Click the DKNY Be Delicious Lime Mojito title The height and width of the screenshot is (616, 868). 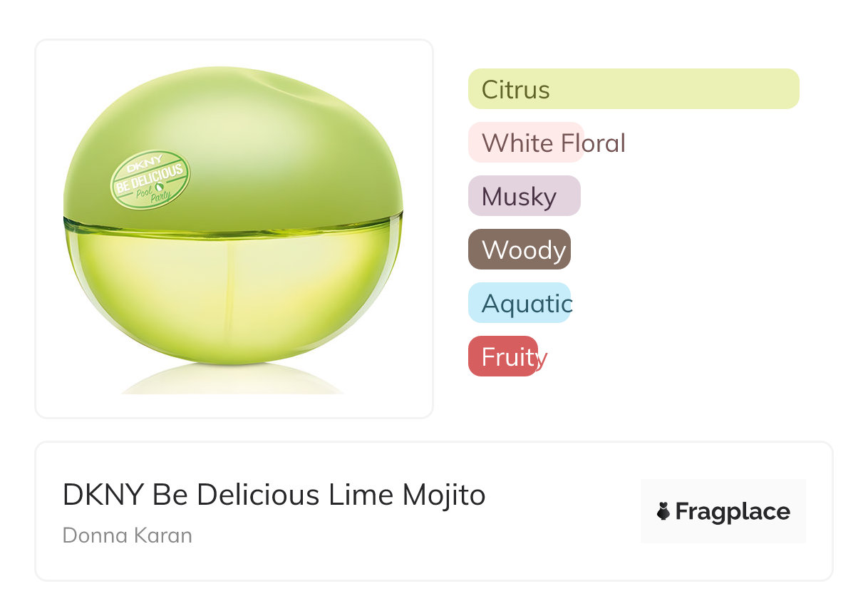(x=274, y=495)
